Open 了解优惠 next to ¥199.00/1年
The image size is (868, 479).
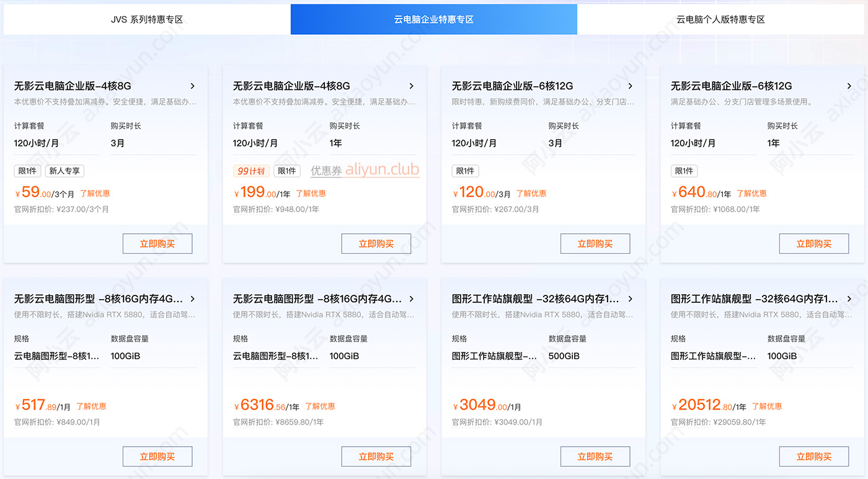(x=311, y=194)
